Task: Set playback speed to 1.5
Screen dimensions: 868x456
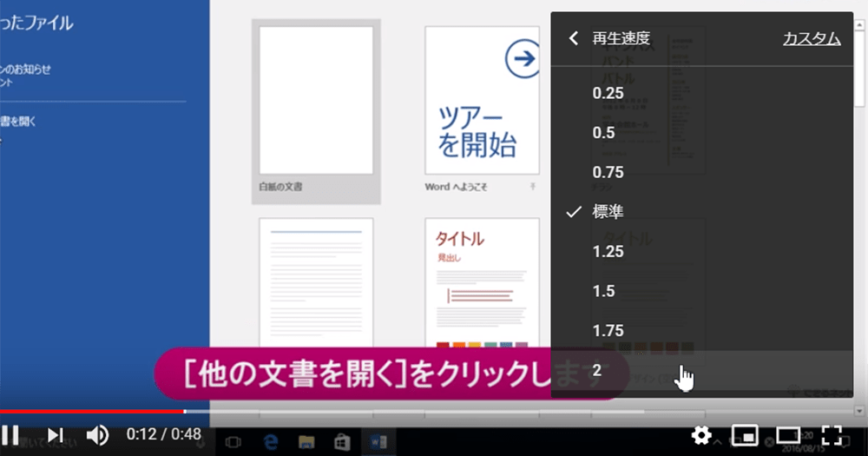Action: tap(702, 291)
